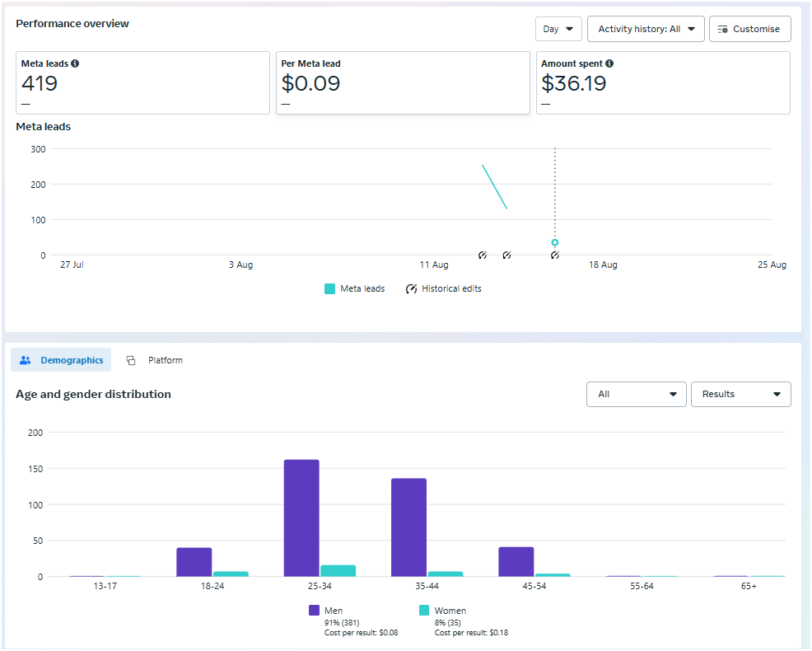Click the Historical edits legend icon

tap(412, 289)
